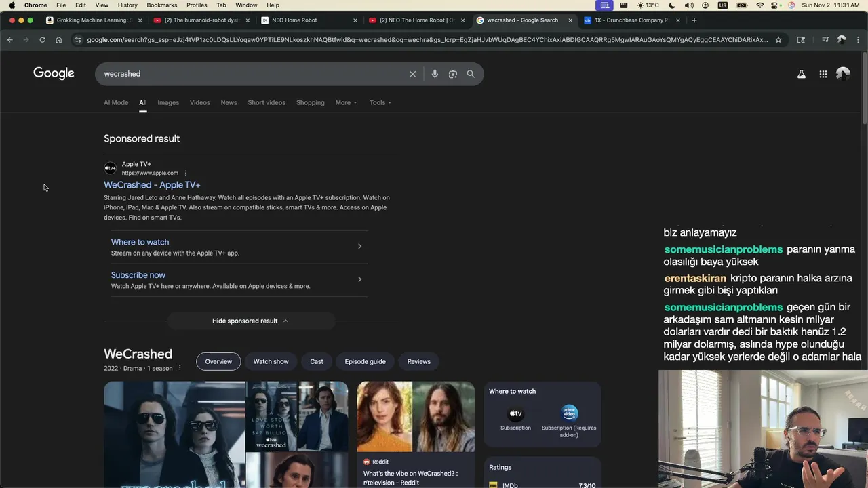Open the Bookmarks menu
This screenshot has width=868, height=488.
161,5
